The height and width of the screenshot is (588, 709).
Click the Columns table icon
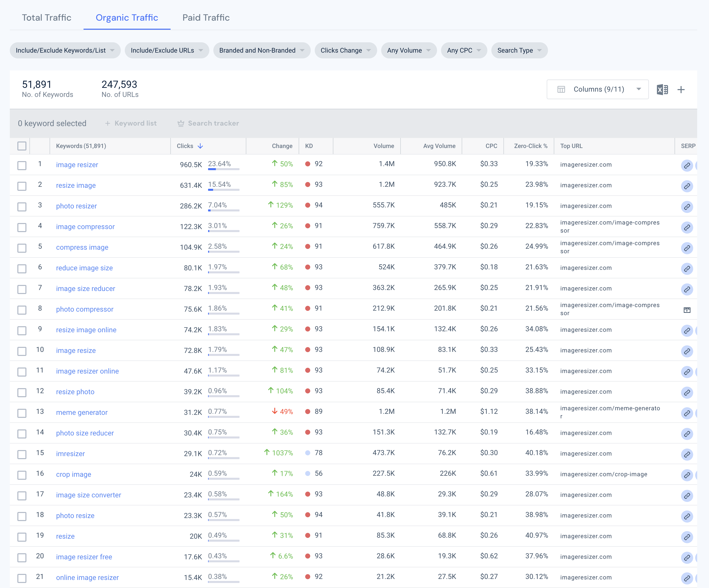pos(561,90)
